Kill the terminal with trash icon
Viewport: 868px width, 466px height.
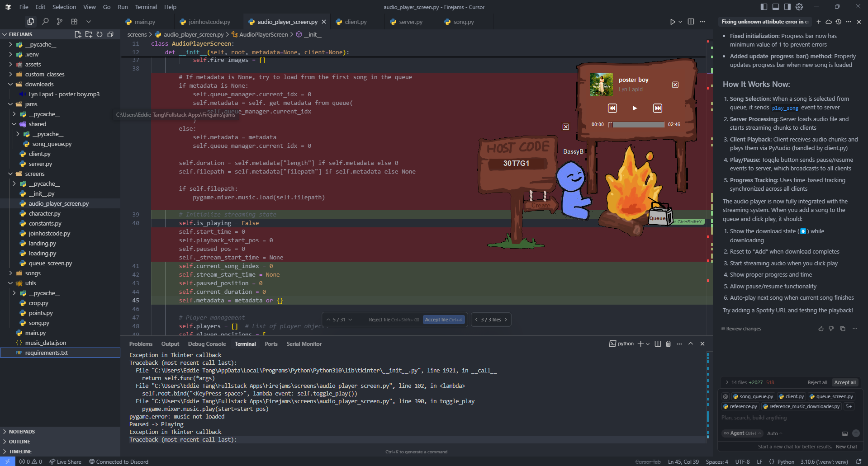(669, 344)
